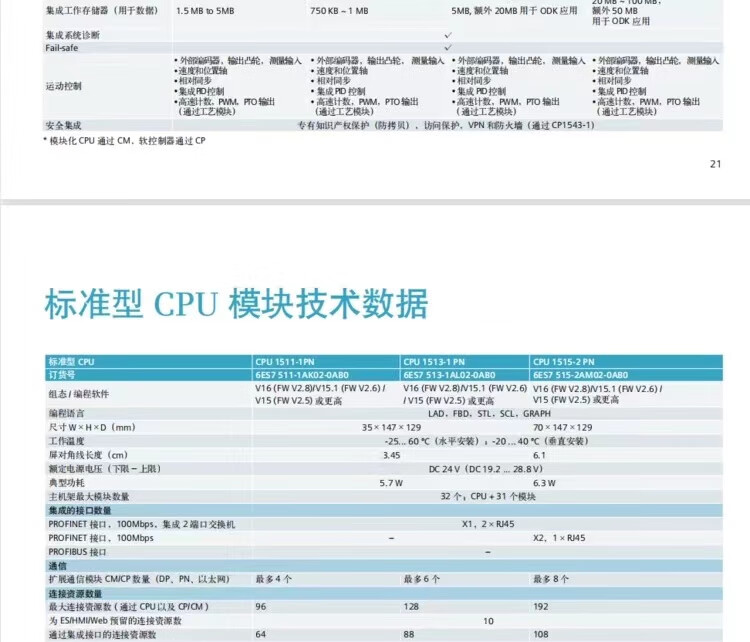The width and height of the screenshot is (750, 642).
Task: Click the checkmark in the Fail-safe row
Action: coord(448,48)
